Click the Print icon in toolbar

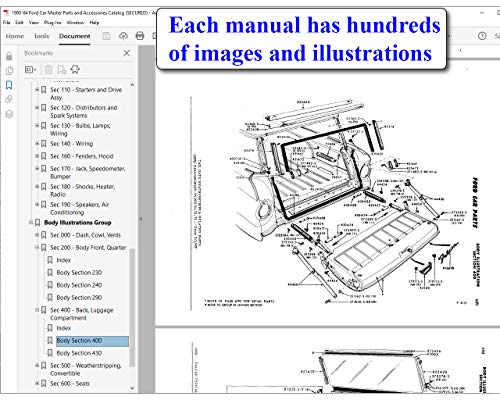(x=140, y=36)
